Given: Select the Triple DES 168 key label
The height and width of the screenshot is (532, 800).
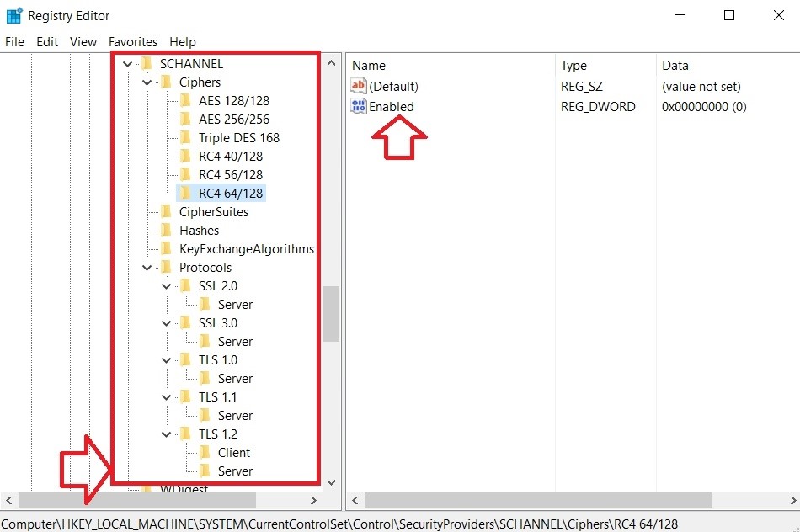Looking at the screenshot, I should tap(239, 138).
